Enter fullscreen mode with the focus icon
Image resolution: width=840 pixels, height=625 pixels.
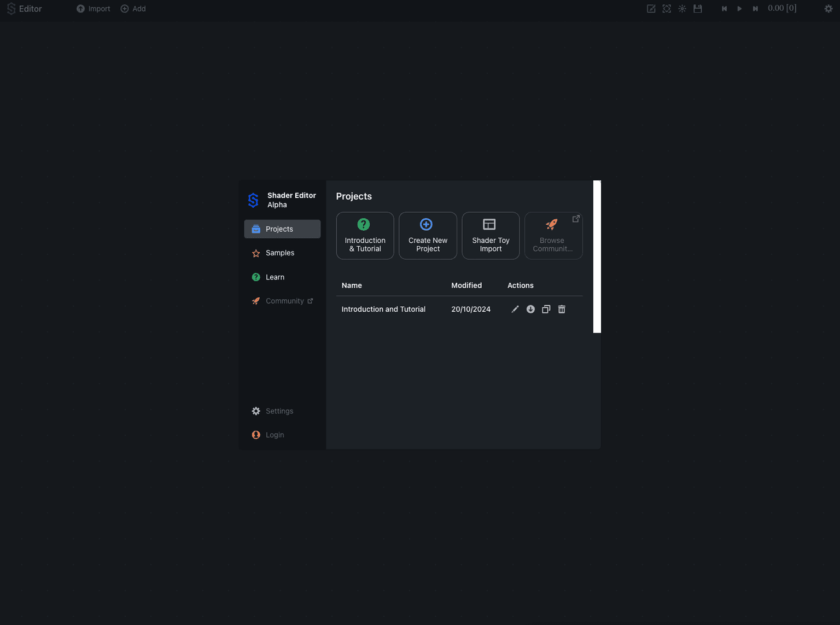tap(667, 8)
